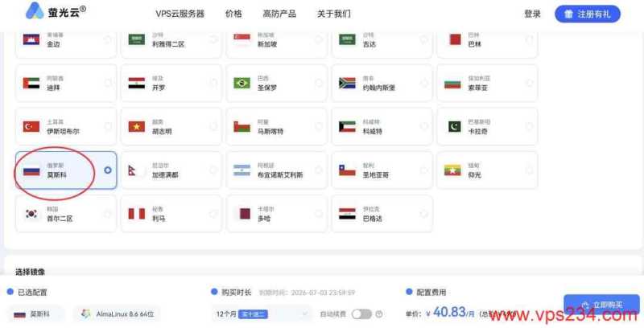Click the South Korea flag for 首尔二区
This screenshot has height=328, width=644.
click(x=31, y=214)
